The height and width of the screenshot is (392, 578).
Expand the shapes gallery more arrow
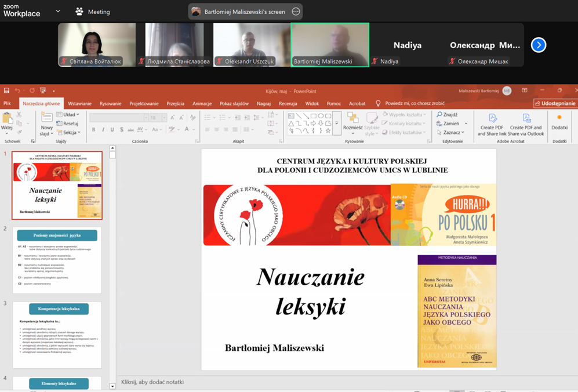point(337,123)
